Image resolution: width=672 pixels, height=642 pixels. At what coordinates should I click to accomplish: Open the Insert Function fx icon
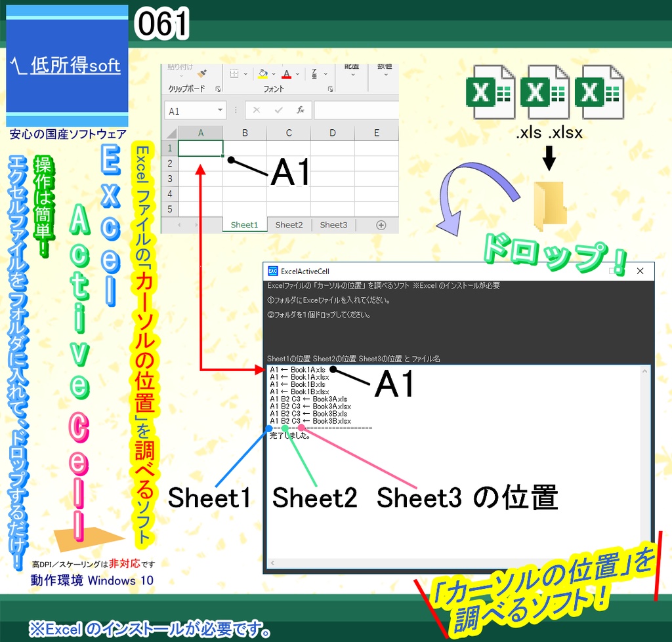301,110
